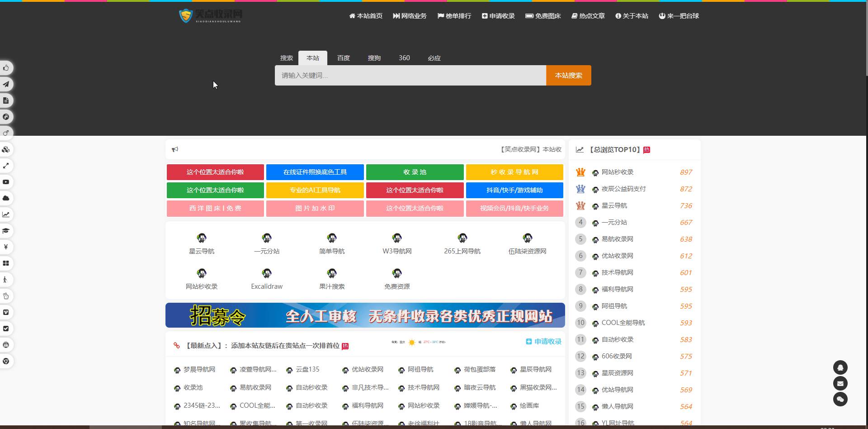Open the 免费图床 nav menu item
Image resolution: width=868 pixels, height=429 pixels.
click(x=543, y=16)
